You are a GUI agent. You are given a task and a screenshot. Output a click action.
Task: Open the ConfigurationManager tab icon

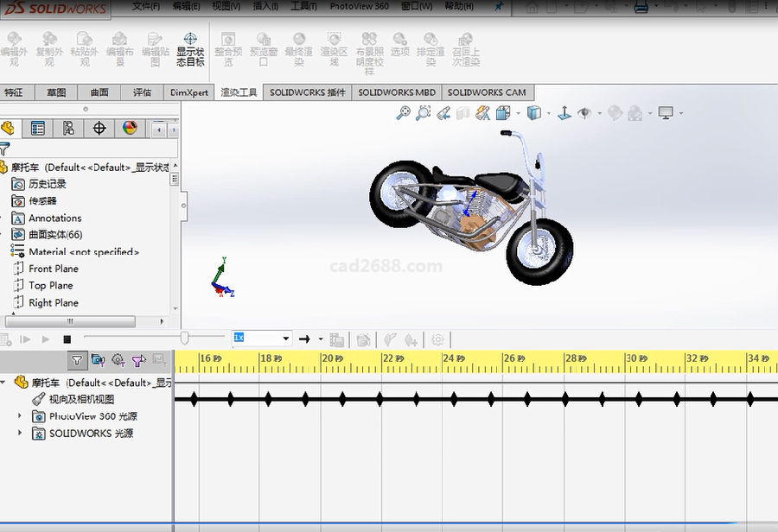click(x=68, y=129)
